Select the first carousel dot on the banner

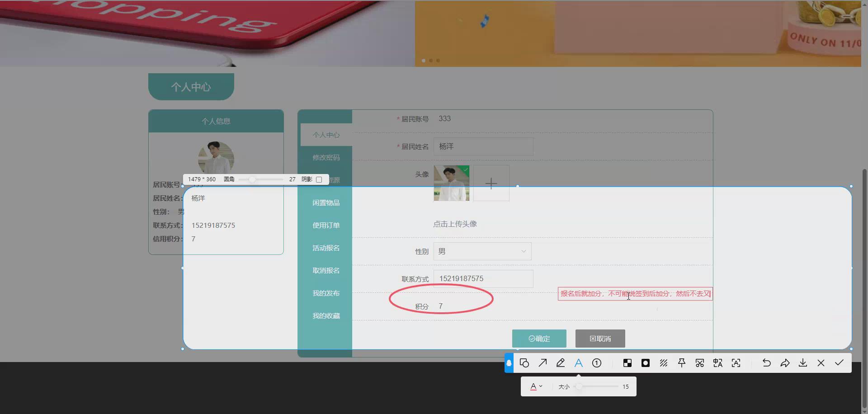coord(424,60)
